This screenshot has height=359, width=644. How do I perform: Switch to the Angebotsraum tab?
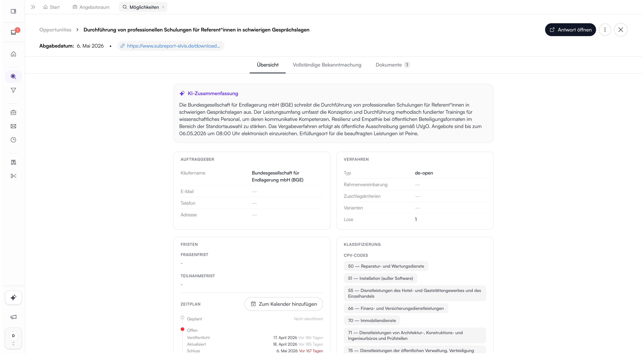tap(91, 7)
